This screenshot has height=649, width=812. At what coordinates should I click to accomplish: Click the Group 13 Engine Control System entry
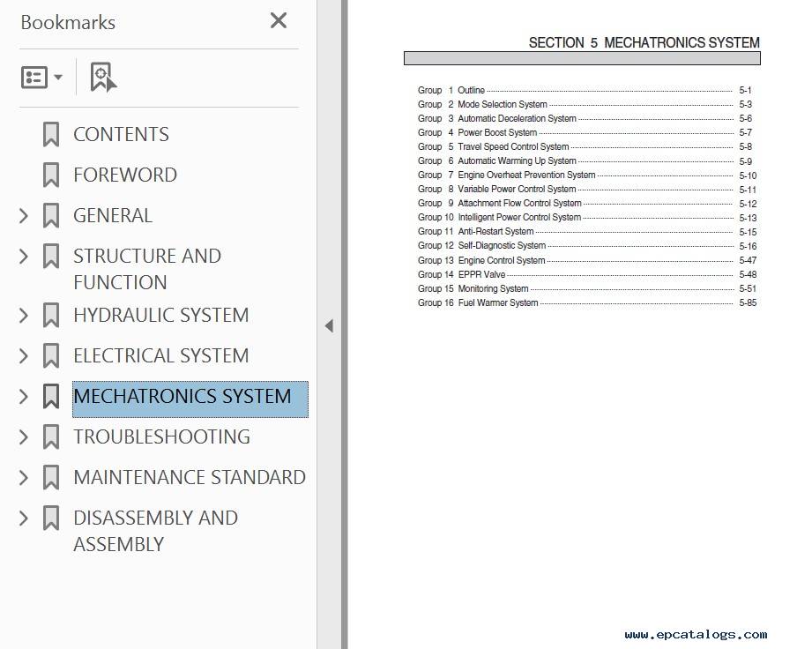586,260
